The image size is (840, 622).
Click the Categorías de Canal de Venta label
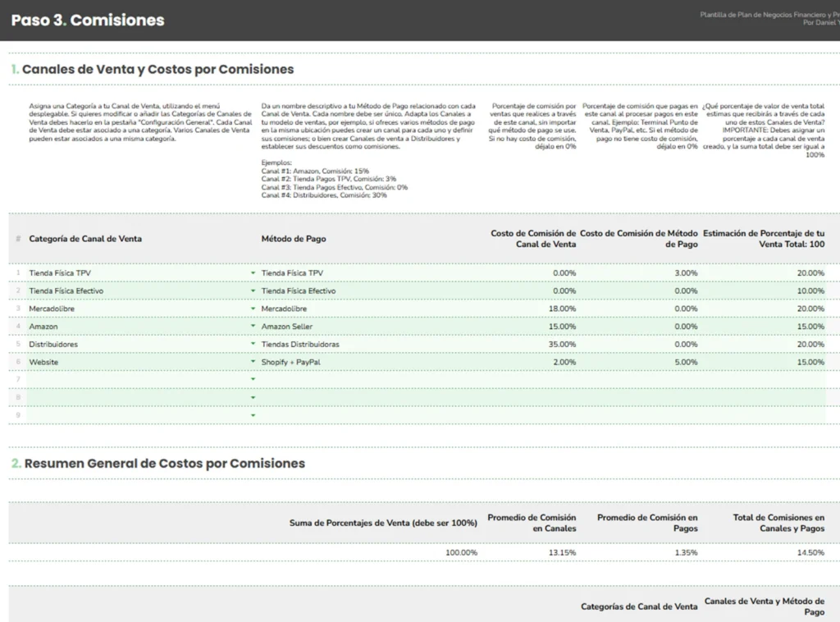[x=639, y=606]
